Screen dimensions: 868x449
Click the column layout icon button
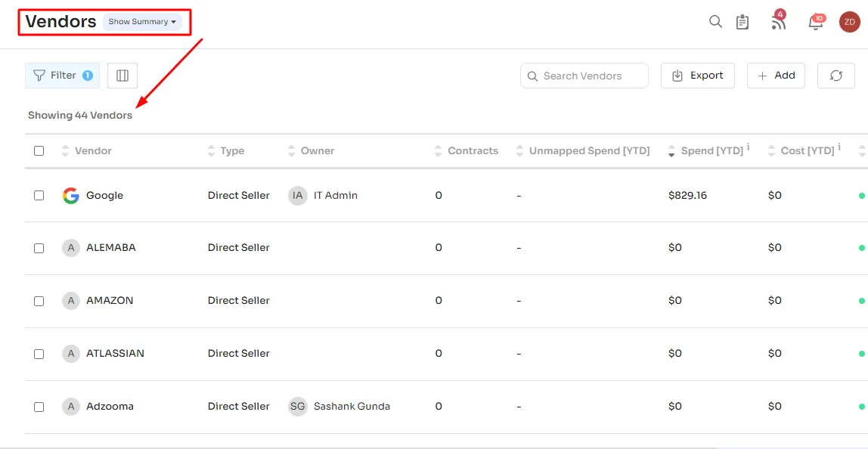(122, 76)
